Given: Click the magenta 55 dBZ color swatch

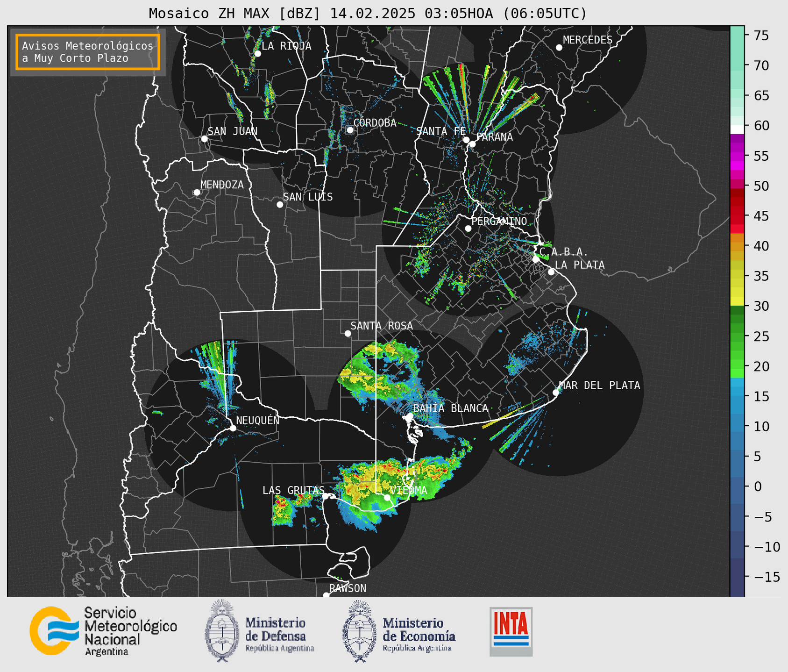Looking at the screenshot, I should (737, 156).
